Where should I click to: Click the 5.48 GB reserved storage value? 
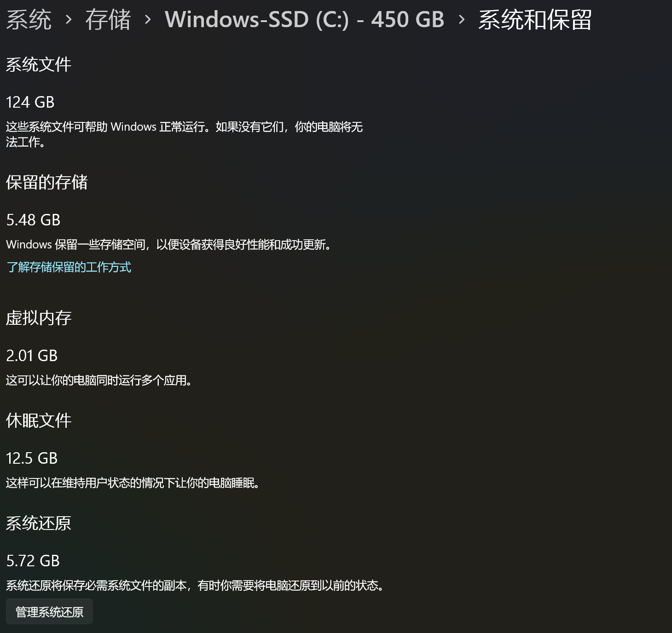(x=33, y=220)
